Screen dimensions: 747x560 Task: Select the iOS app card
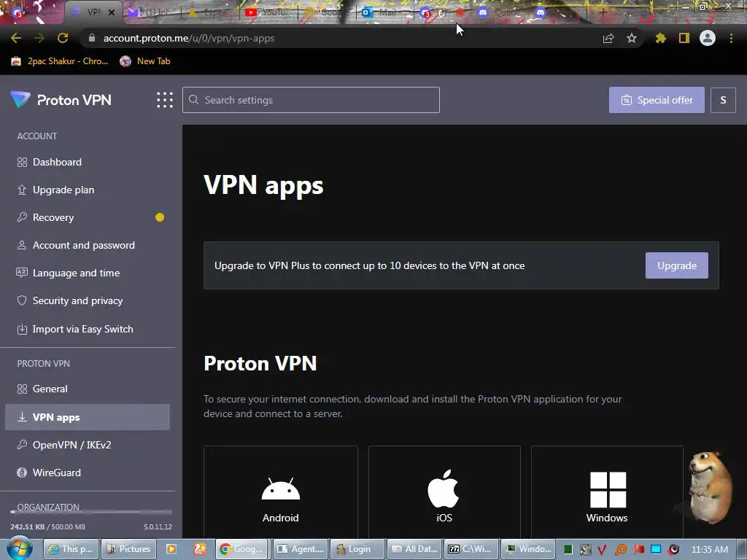pos(444,492)
